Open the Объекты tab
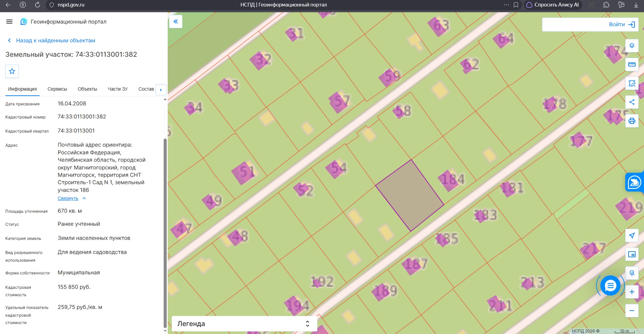Viewport: 644px width, 334px height. 87,89
